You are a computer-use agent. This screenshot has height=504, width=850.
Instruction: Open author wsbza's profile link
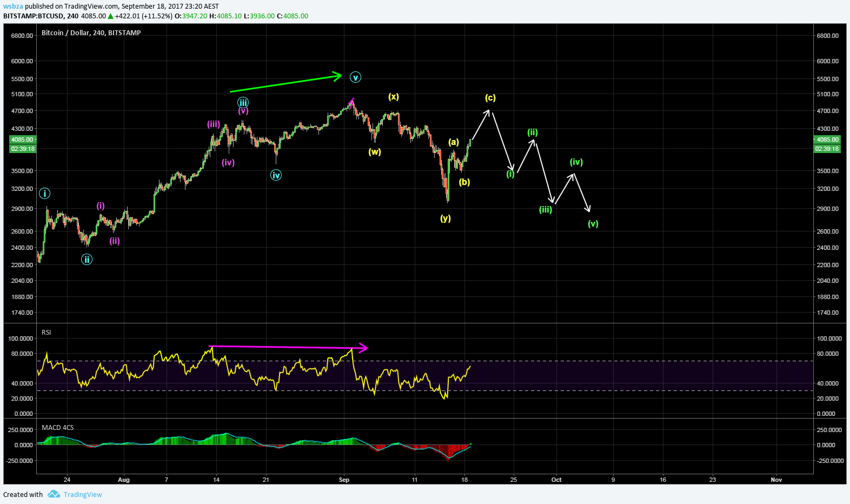click(x=13, y=6)
